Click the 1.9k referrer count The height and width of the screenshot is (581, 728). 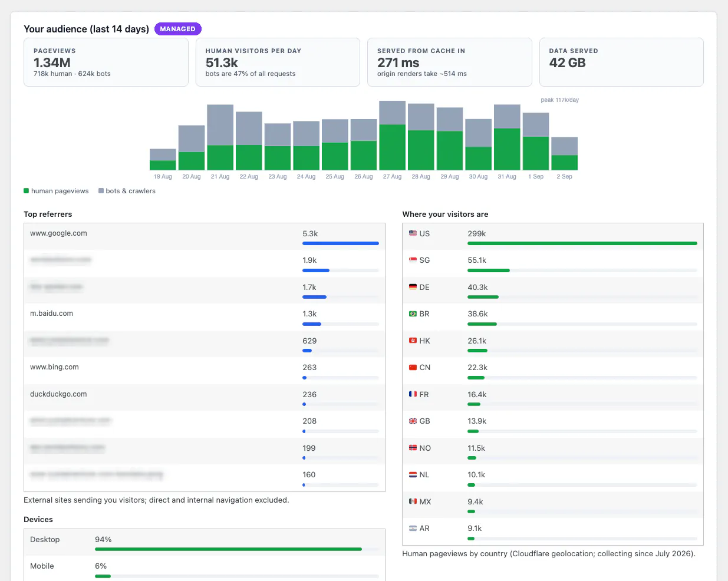point(309,260)
